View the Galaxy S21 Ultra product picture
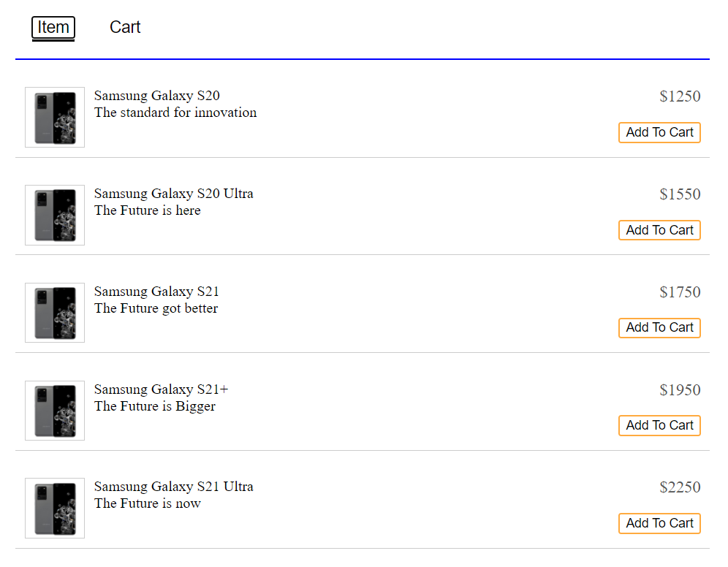The width and height of the screenshot is (728, 567). pos(55,508)
